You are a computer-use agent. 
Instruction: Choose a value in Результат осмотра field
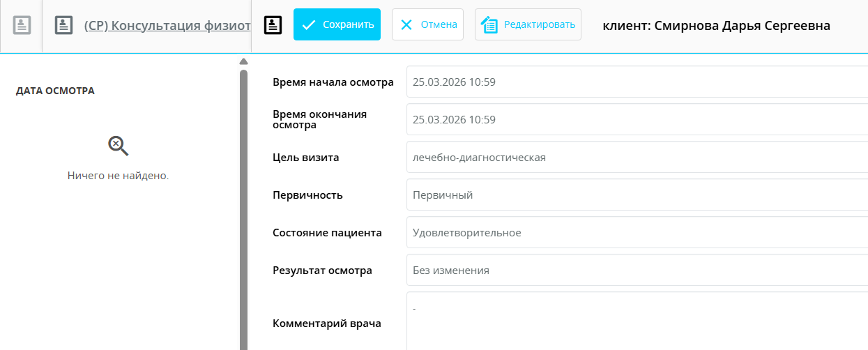636,271
